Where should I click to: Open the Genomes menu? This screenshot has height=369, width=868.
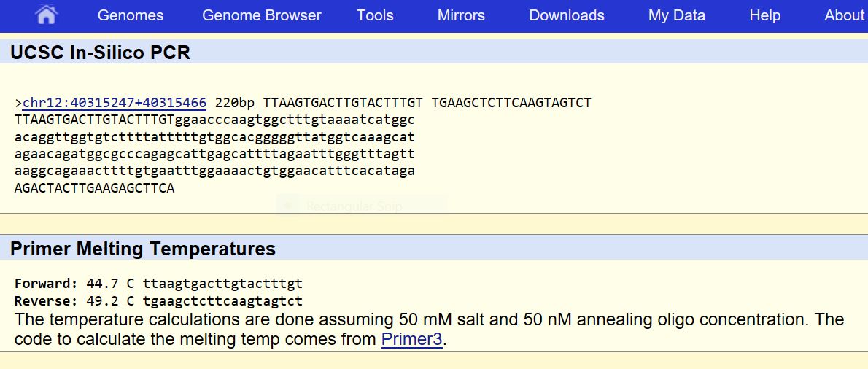131,15
